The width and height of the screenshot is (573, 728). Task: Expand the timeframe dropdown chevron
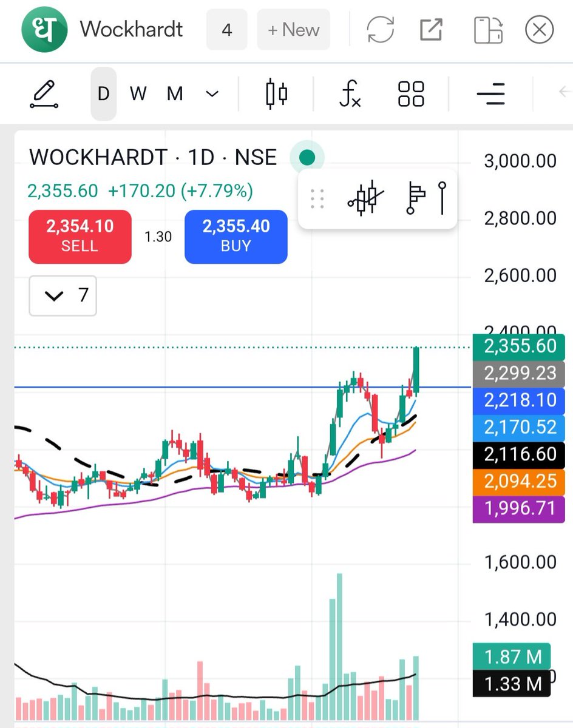click(212, 94)
